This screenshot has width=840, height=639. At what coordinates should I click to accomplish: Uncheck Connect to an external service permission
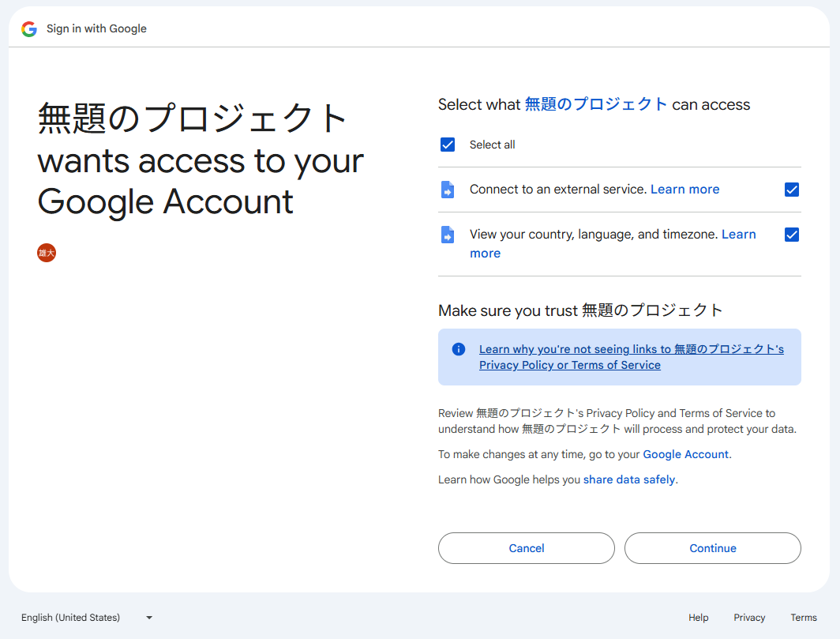pos(792,190)
